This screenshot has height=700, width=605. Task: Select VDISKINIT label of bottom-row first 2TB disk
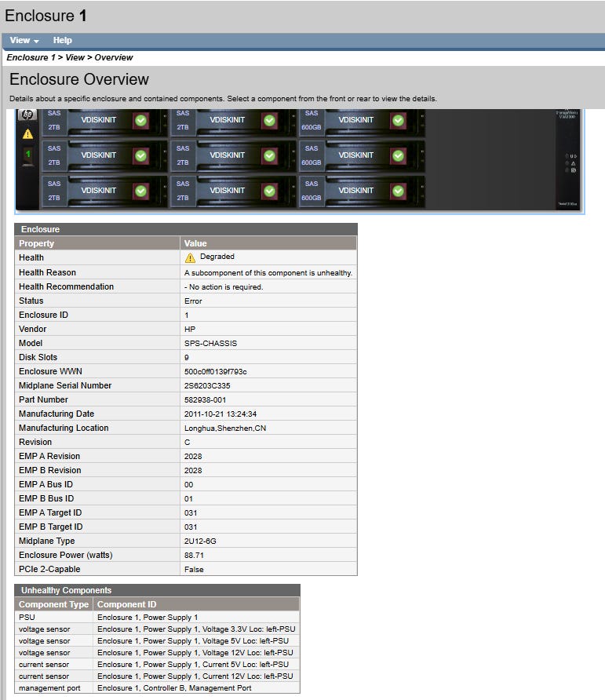[x=98, y=190]
